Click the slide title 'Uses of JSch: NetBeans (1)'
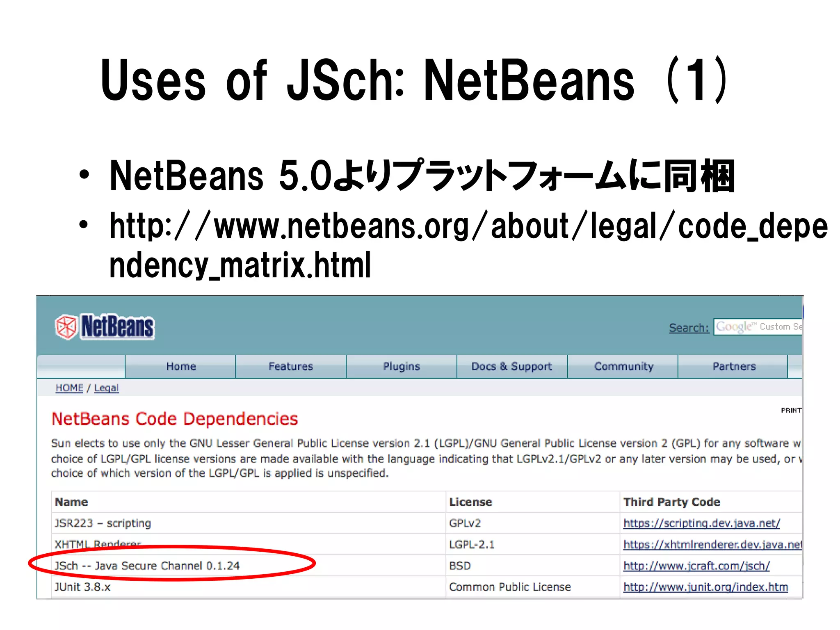840x630 pixels. point(414,79)
